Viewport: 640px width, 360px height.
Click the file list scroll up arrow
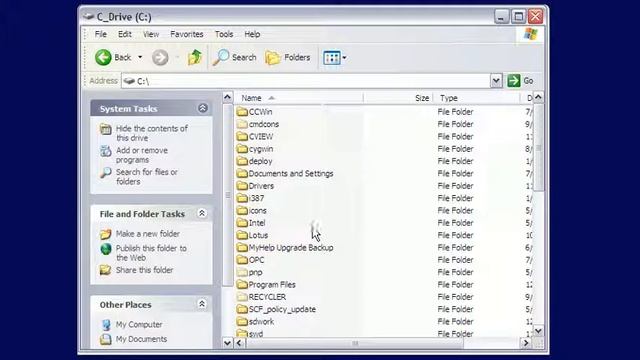click(x=538, y=97)
